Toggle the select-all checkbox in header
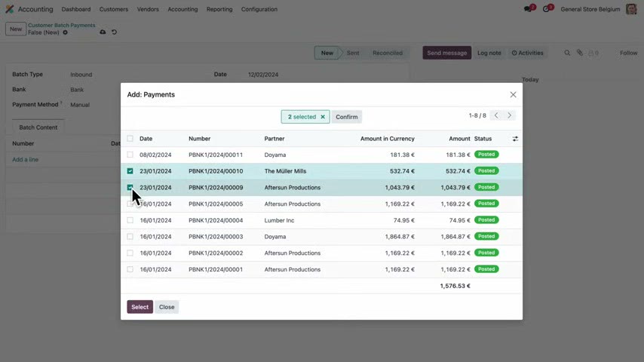Image resolution: width=644 pixels, height=362 pixels. [x=130, y=139]
